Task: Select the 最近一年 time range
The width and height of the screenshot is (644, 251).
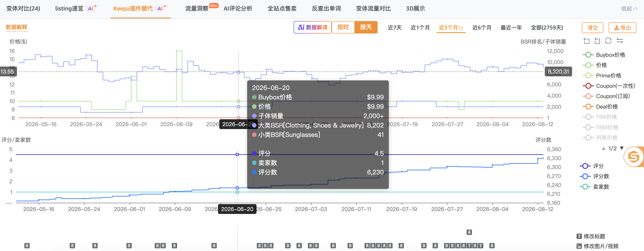Action: point(511,27)
